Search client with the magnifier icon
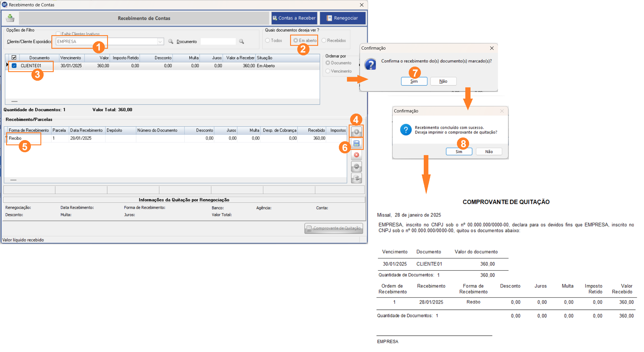Image resolution: width=644 pixels, height=352 pixels. 171,42
